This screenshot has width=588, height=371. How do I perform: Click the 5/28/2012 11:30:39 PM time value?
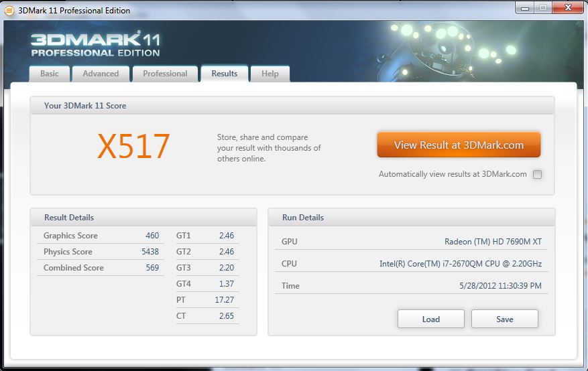pos(500,286)
